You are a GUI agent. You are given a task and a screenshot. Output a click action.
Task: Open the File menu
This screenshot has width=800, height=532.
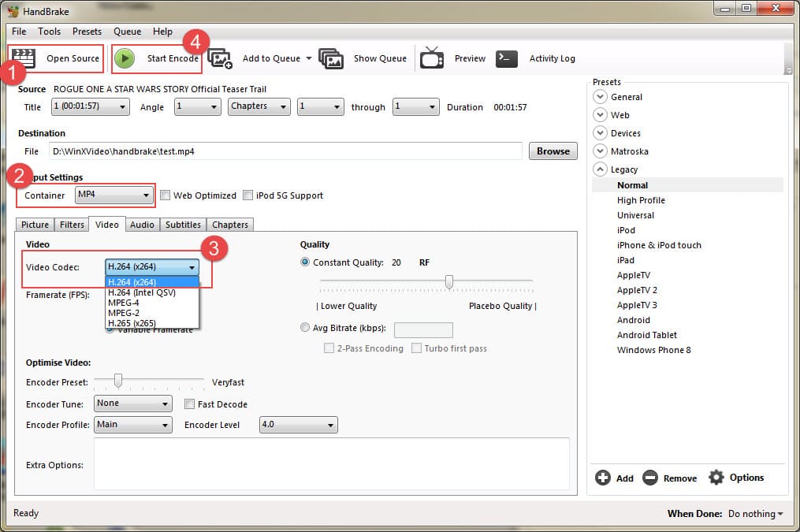coord(19,32)
